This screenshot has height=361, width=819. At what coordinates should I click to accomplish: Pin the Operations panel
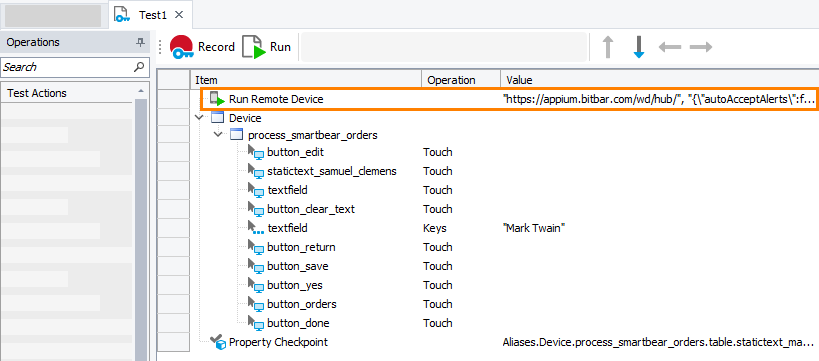140,42
